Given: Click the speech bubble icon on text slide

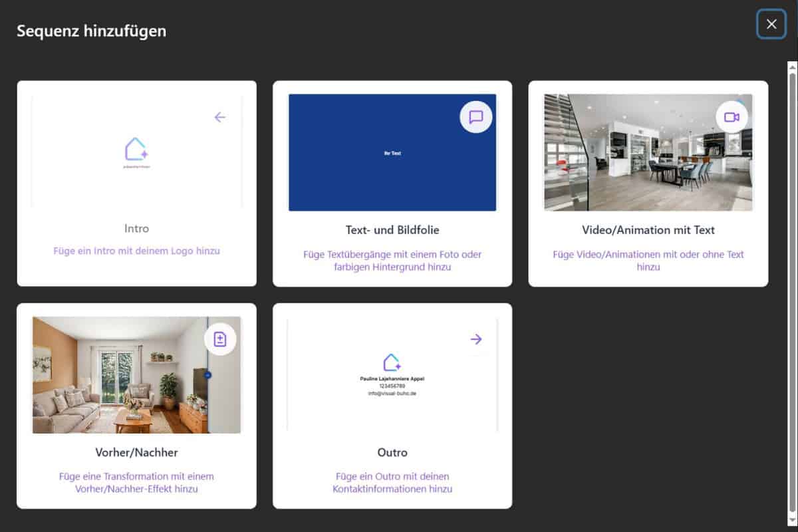Looking at the screenshot, I should coord(476,117).
